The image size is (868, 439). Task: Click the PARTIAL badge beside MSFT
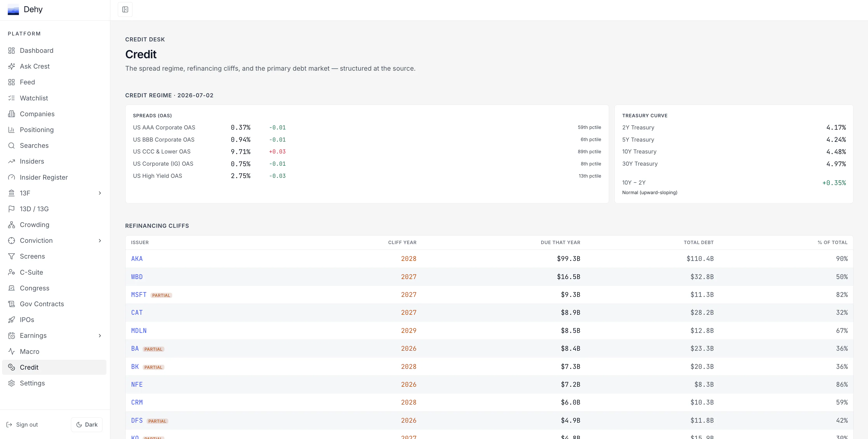161,296
